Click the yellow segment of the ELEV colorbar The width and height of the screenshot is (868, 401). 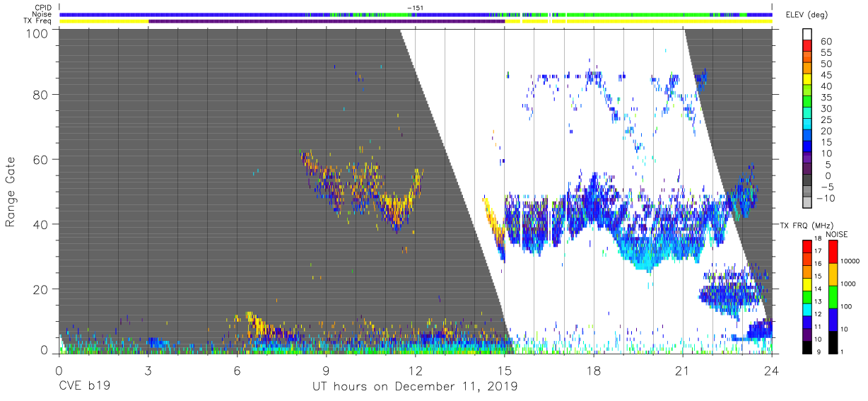click(x=807, y=79)
